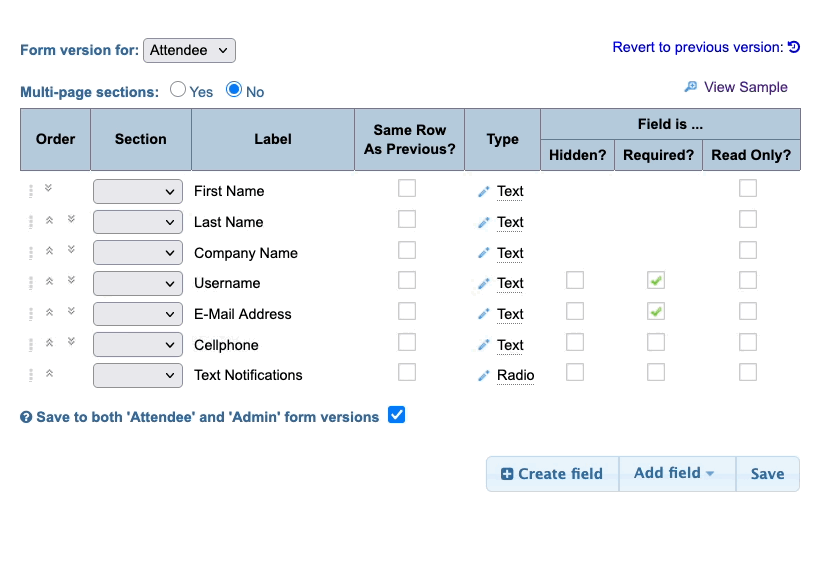Expand the Add field dropdown button
826x564 pixels.
pyautogui.click(x=676, y=473)
